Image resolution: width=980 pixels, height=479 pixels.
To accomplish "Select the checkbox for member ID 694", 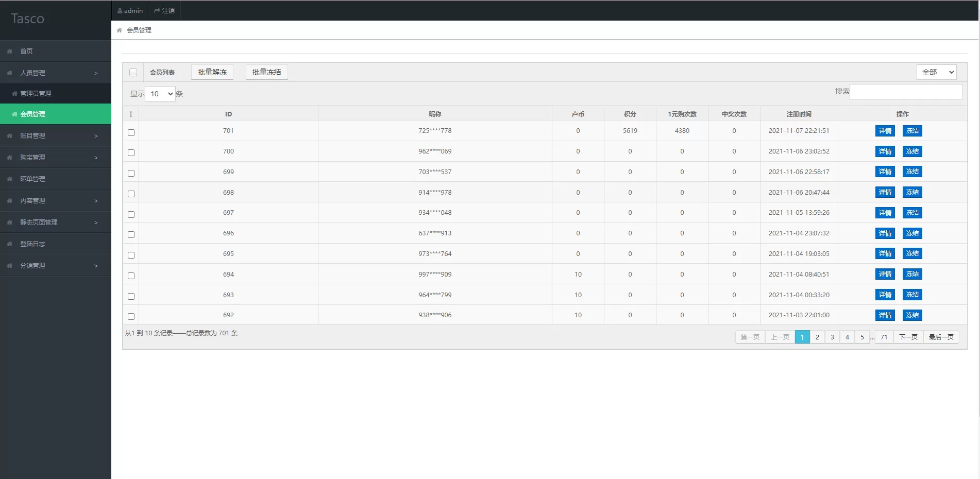I will point(131,276).
